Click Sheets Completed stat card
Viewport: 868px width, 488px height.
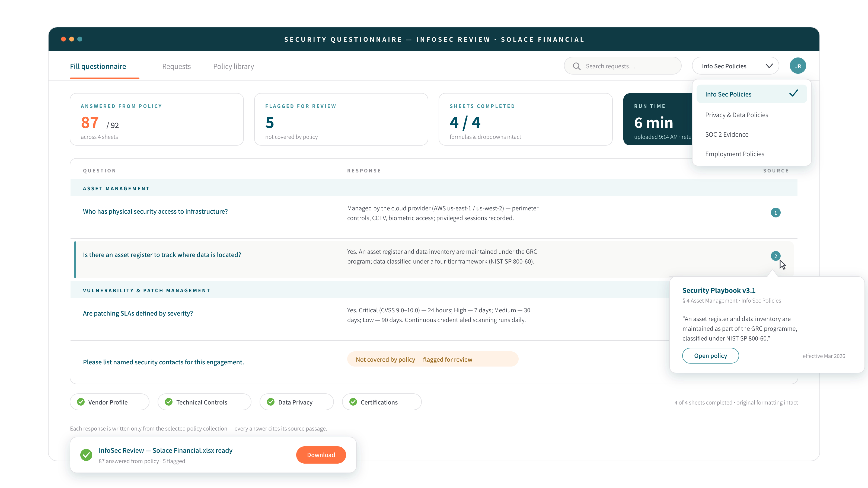tap(525, 119)
